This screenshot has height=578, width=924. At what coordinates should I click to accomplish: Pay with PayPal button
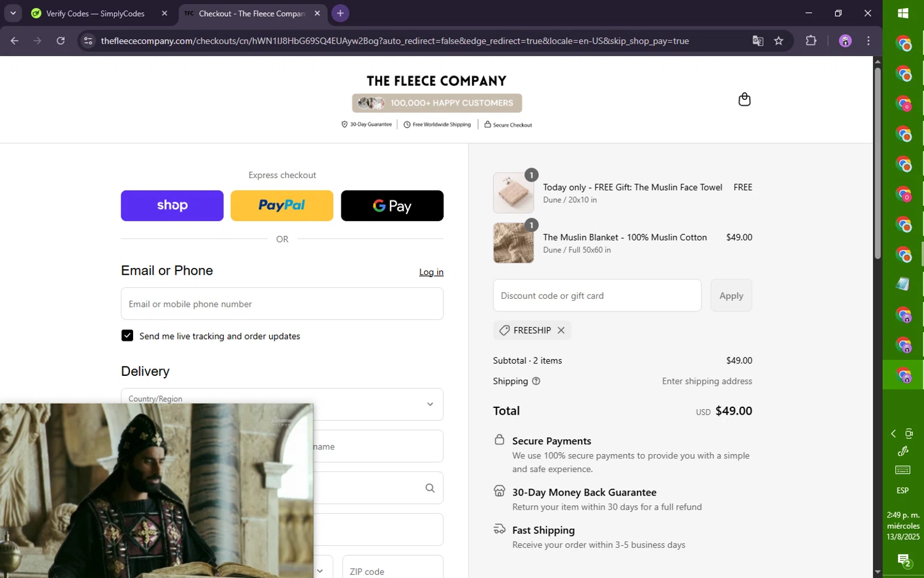pyautogui.click(x=282, y=206)
